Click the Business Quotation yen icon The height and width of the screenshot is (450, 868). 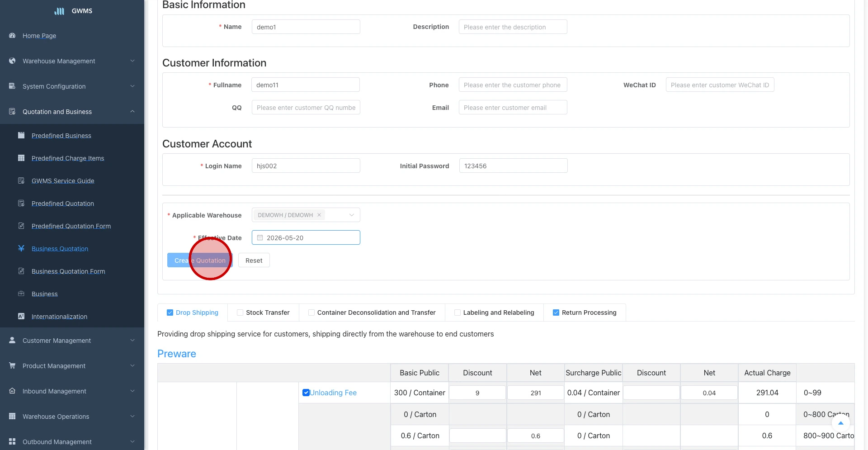(x=21, y=248)
